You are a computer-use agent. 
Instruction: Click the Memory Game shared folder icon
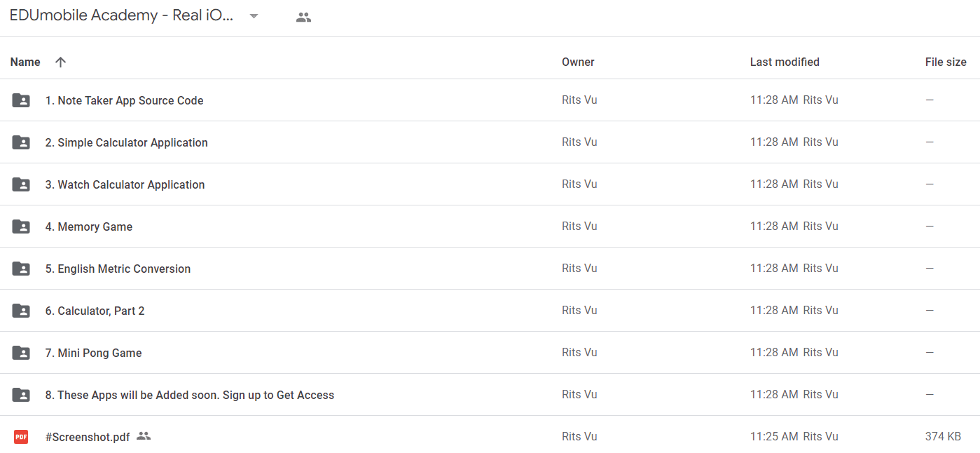tap(21, 226)
